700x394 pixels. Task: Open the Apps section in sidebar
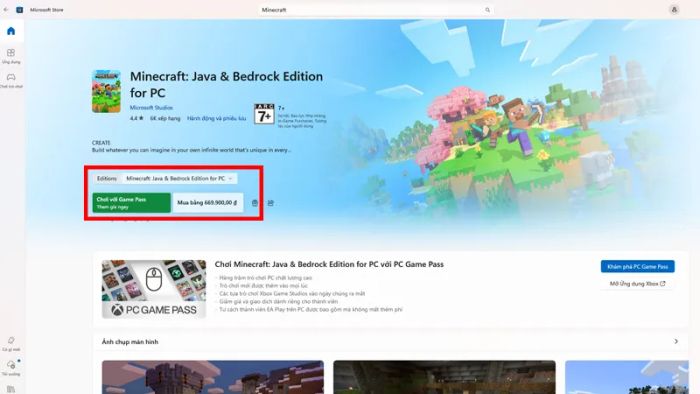tap(11, 56)
